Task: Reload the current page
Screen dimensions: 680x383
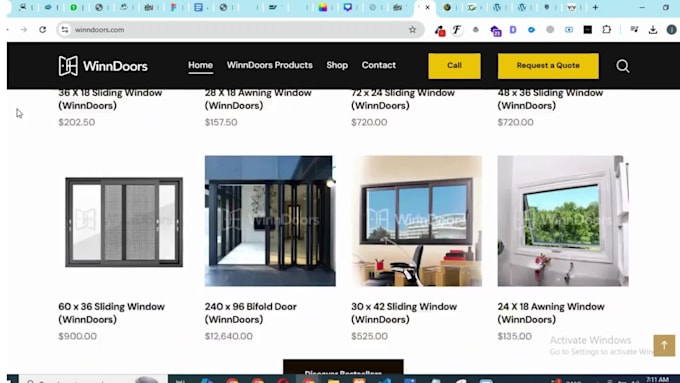Action: (42, 29)
